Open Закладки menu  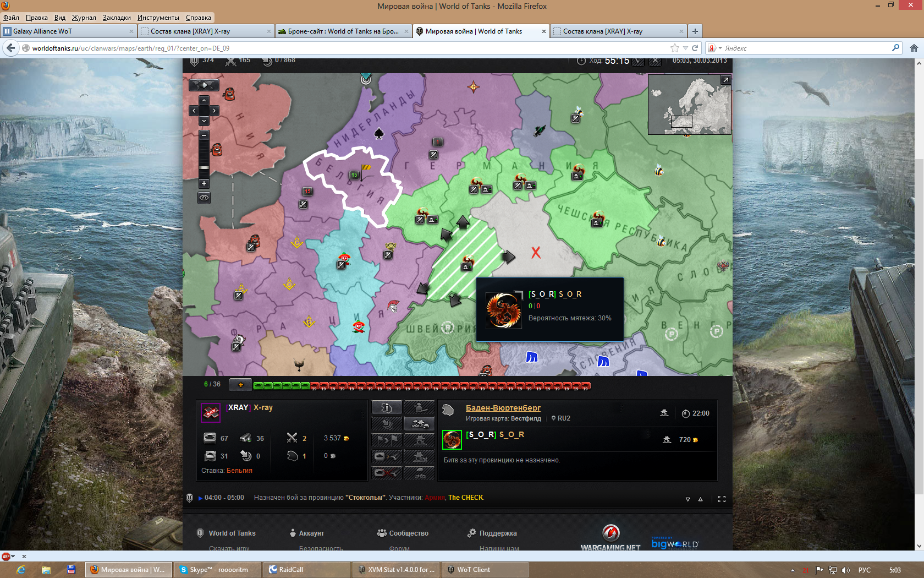117,18
